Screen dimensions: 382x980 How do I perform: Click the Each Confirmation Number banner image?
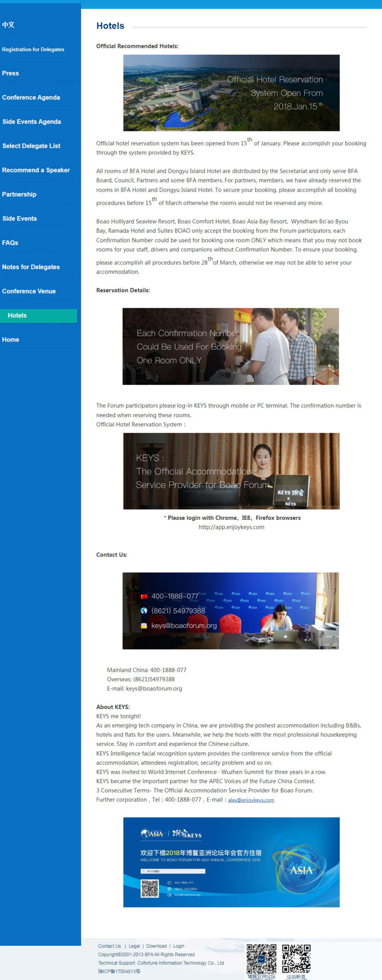tap(230, 346)
